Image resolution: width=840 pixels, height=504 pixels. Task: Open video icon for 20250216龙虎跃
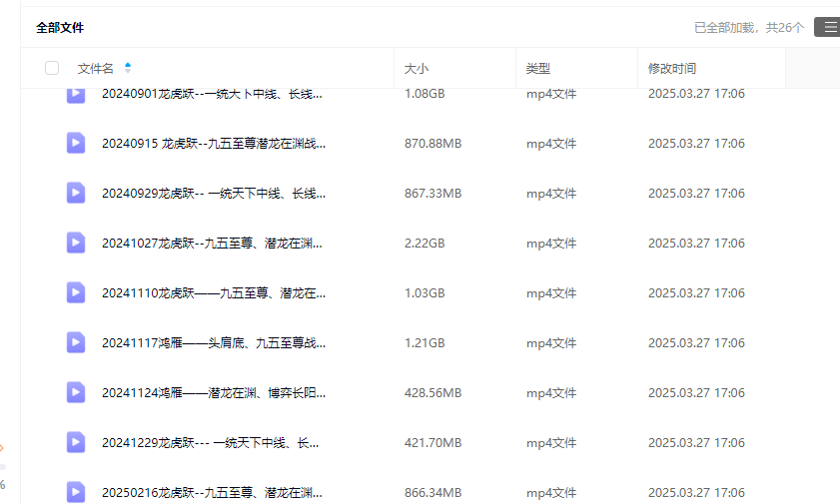click(x=76, y=492)
